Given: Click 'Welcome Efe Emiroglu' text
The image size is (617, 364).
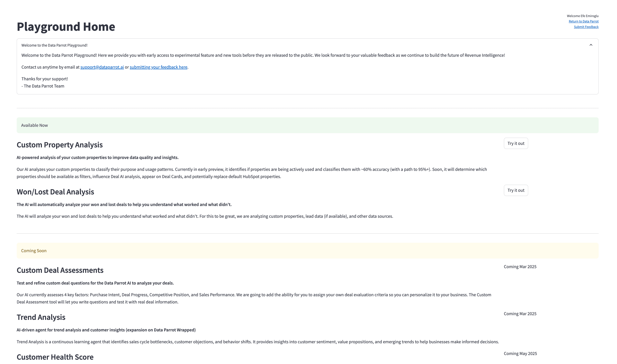Looking at the screenshot, I should pyautogui.click(x=582, y=16).
